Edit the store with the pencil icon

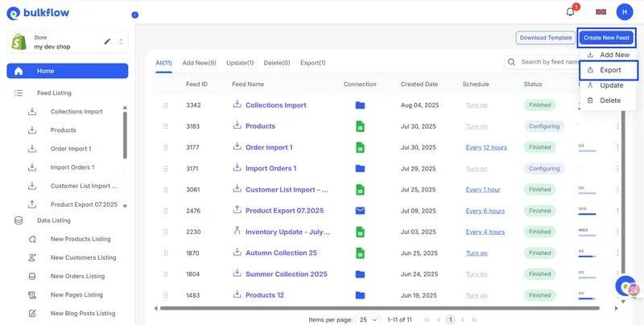107,42
